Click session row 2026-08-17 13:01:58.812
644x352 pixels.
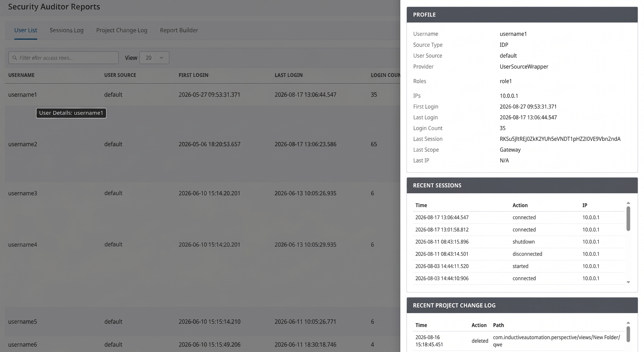tap(519, 230)
